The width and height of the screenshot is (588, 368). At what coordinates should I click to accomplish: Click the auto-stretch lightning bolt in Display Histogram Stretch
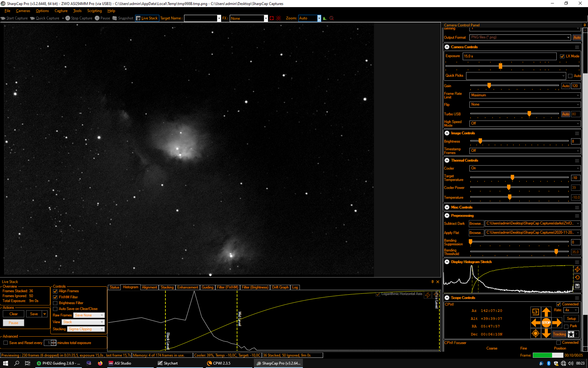point(577,269)
